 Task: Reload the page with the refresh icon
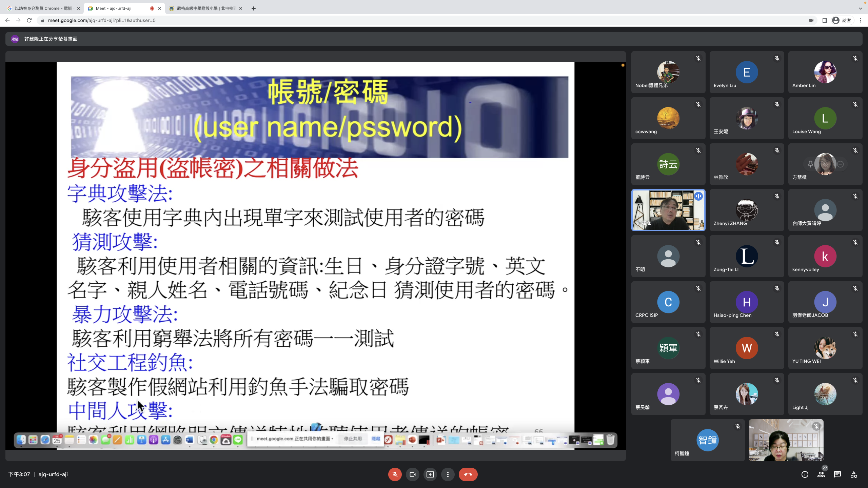point(29,20)
